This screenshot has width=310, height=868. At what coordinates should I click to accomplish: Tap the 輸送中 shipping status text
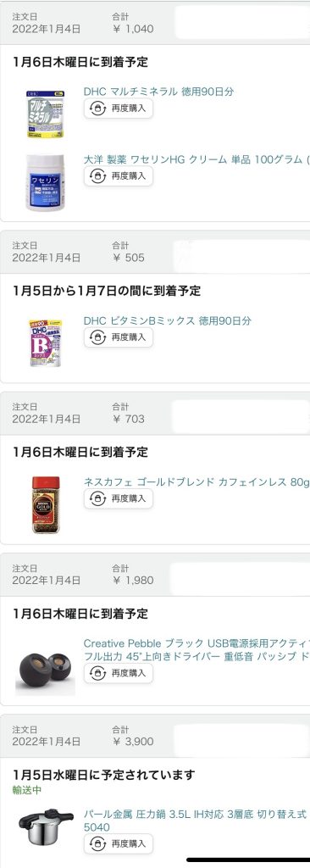pyautogui.click(x=28, y=790)
